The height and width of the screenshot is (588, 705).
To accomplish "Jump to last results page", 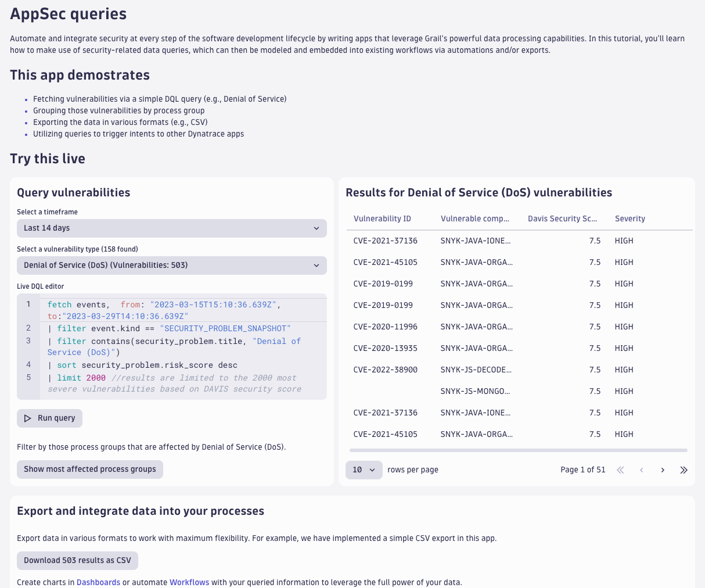I will 684,470.
